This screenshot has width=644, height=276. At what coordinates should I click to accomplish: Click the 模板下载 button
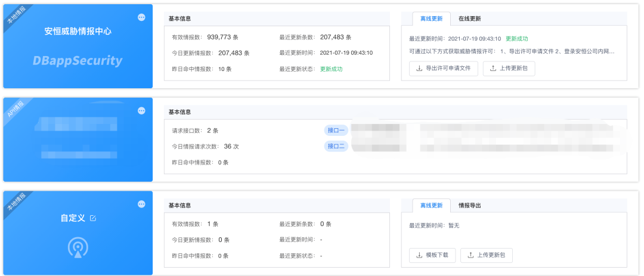click(x=432, y=255)
